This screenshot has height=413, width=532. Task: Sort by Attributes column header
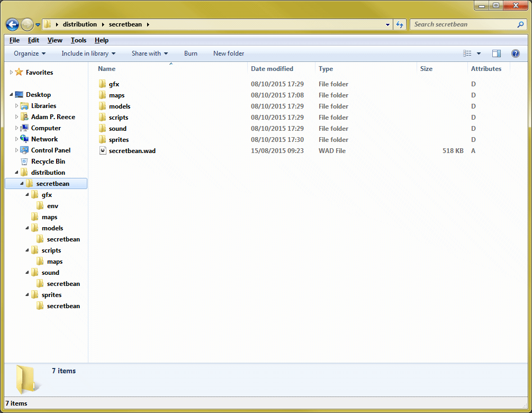(489, 68)
